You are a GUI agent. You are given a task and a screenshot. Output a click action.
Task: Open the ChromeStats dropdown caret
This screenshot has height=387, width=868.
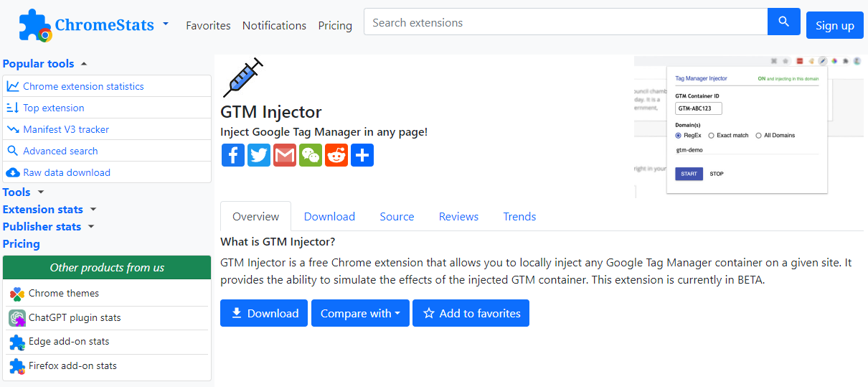(x=166, y=24)
